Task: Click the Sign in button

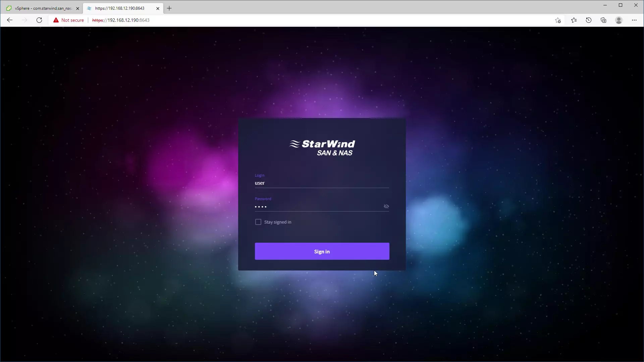Action: 322,251
